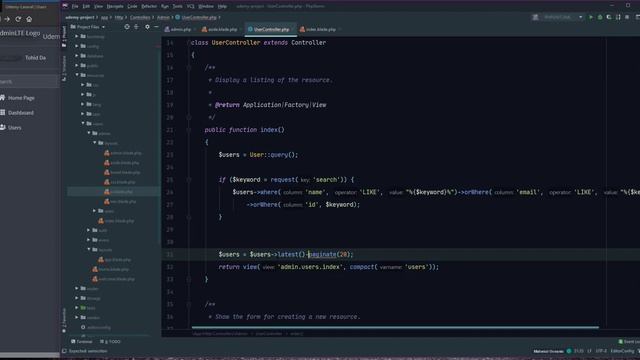The height and width of the screenshot is (360, 640).
Task: Select .editorconfig in project tree
Action: [x=96, y=327]
